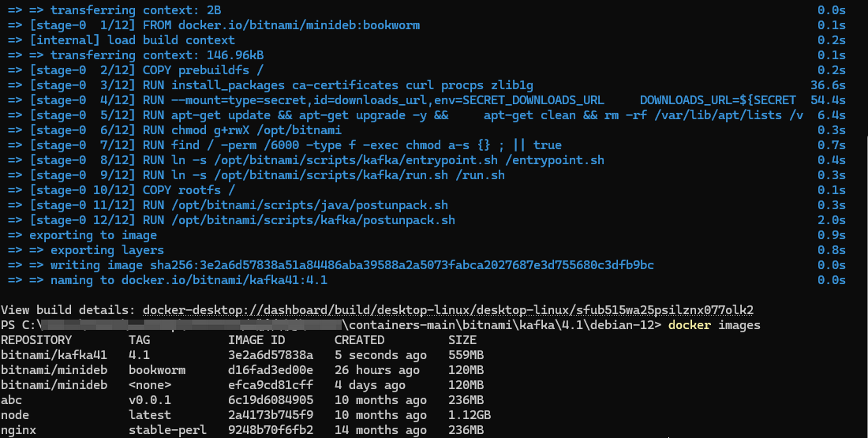868x438 pixels.
Task: Click 'transferring context: 2B' line
Action: [114, 11]
